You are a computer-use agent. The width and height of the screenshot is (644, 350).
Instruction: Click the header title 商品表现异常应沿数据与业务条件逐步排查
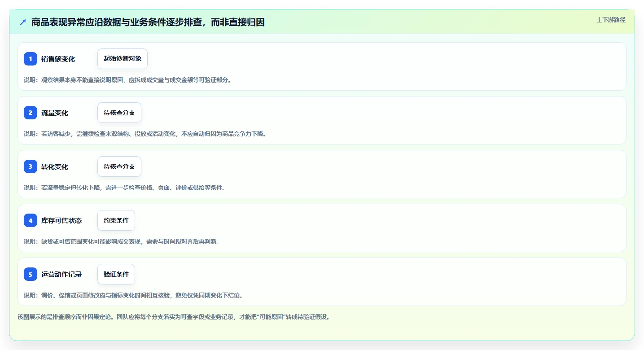click(148, 22)
